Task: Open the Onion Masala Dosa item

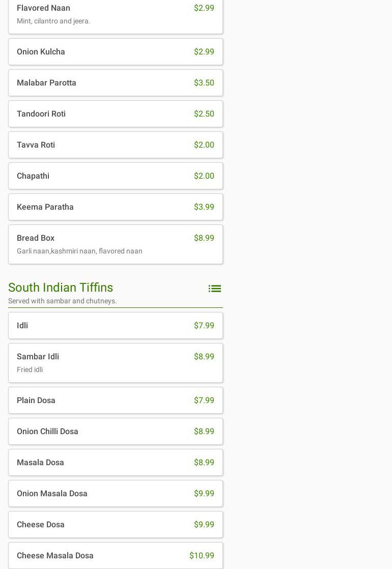Action: [x=115, y=494]
